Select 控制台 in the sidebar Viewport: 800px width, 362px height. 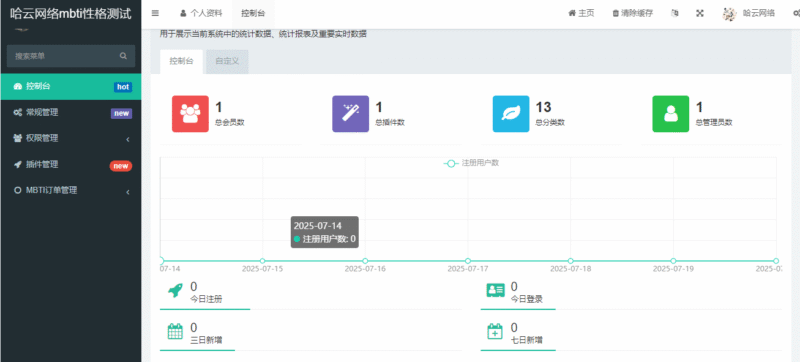point(70,86)
